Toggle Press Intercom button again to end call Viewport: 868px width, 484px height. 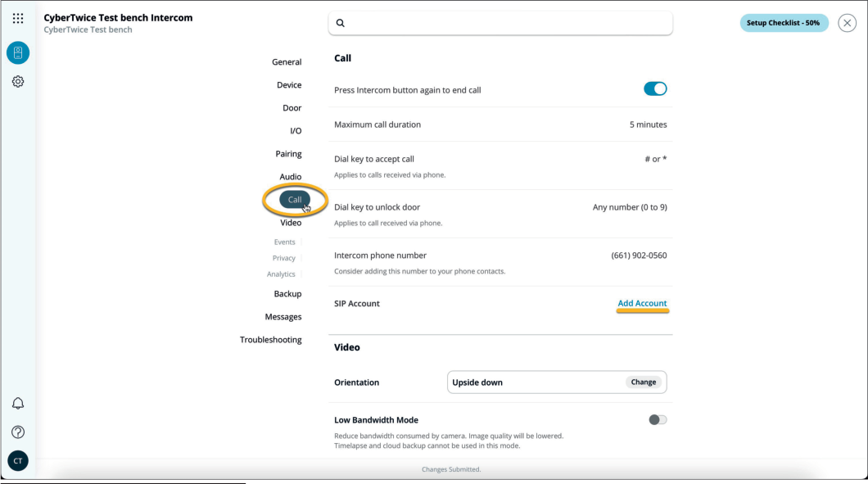(x=655, y=88)
